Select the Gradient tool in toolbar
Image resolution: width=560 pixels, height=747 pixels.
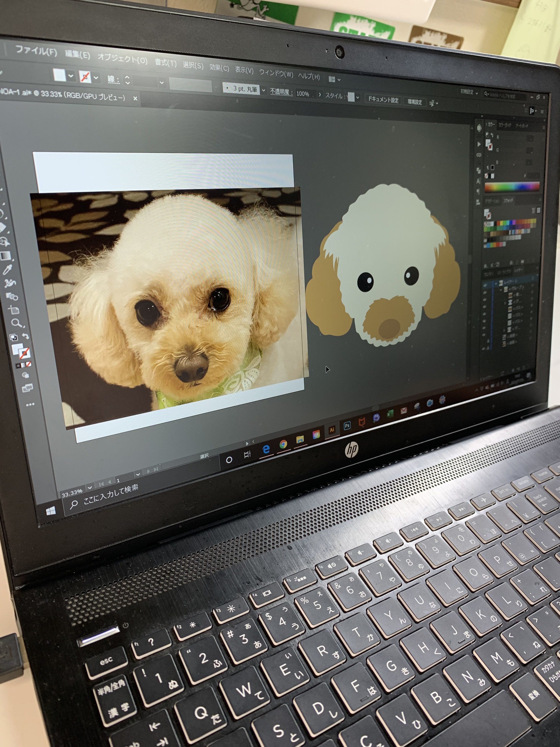[x=6, y=256]
